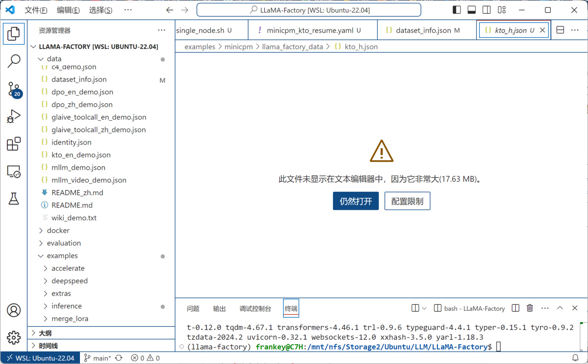Open the Manage gear menu
This screenshot has height=364, width=588.
14,337
